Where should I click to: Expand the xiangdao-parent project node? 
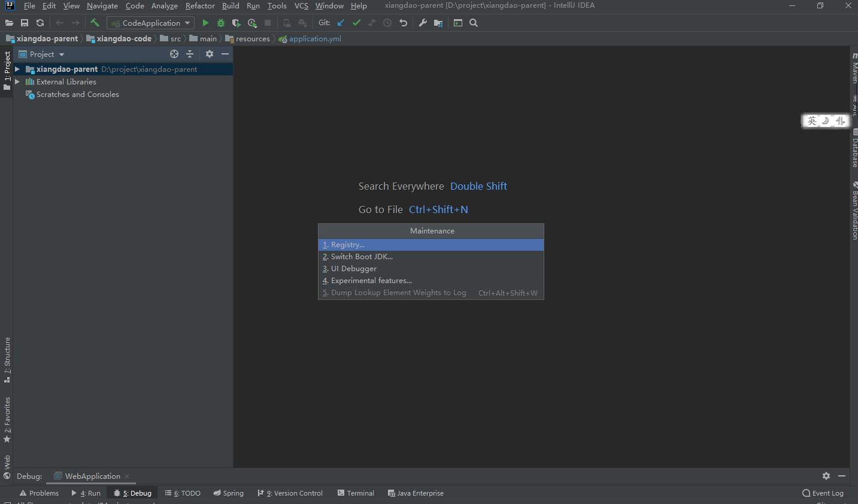17,69
